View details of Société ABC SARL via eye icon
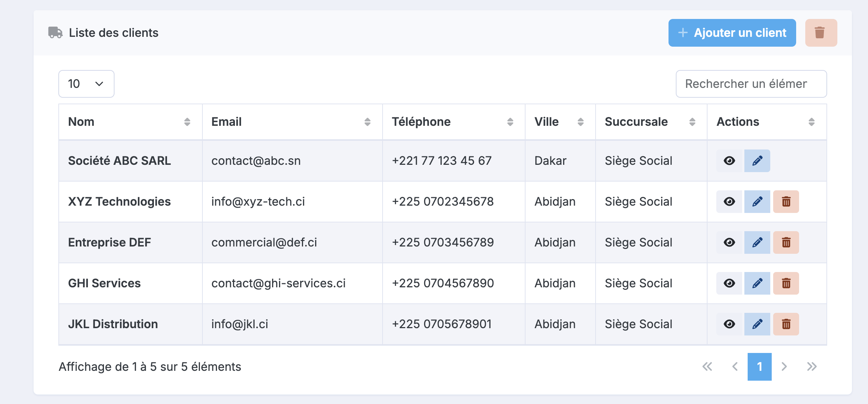 [729, 161]
